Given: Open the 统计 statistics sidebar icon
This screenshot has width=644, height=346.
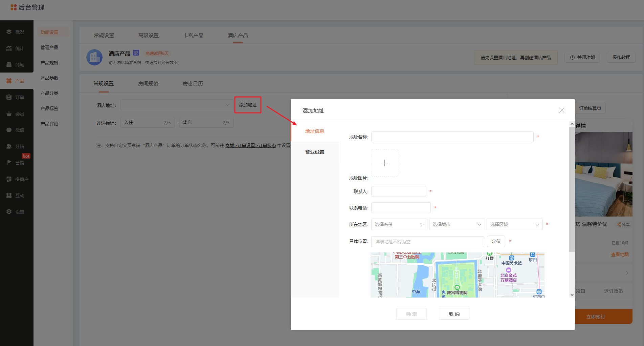Looking at the screenshot, I should pyautogui.click(x=9, y=48).
